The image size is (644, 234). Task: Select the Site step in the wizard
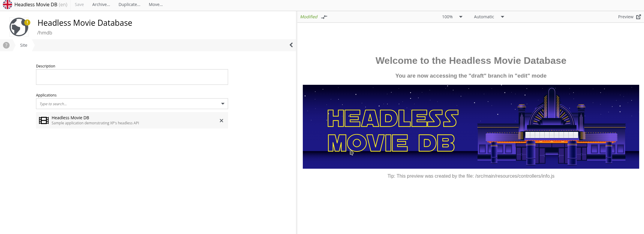click(x=24, y=45)
